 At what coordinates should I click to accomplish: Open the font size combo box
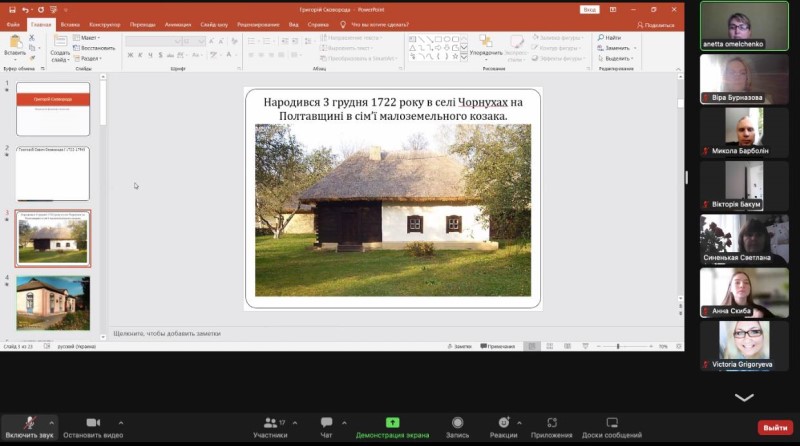[194, 41]
